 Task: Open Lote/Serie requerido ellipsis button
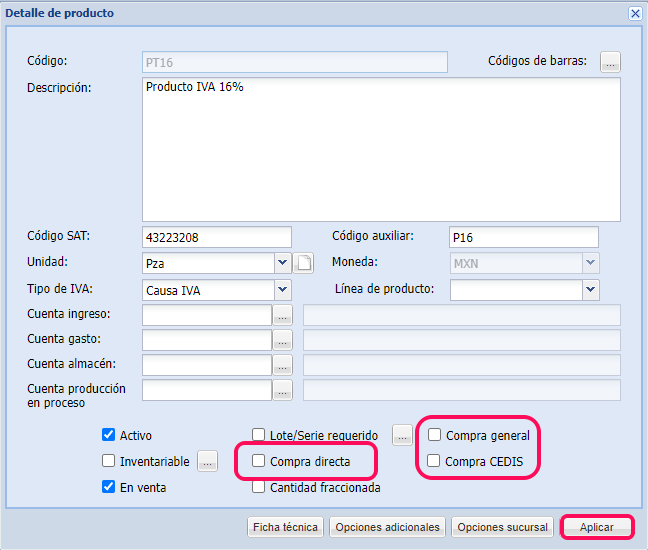point(402,435)
